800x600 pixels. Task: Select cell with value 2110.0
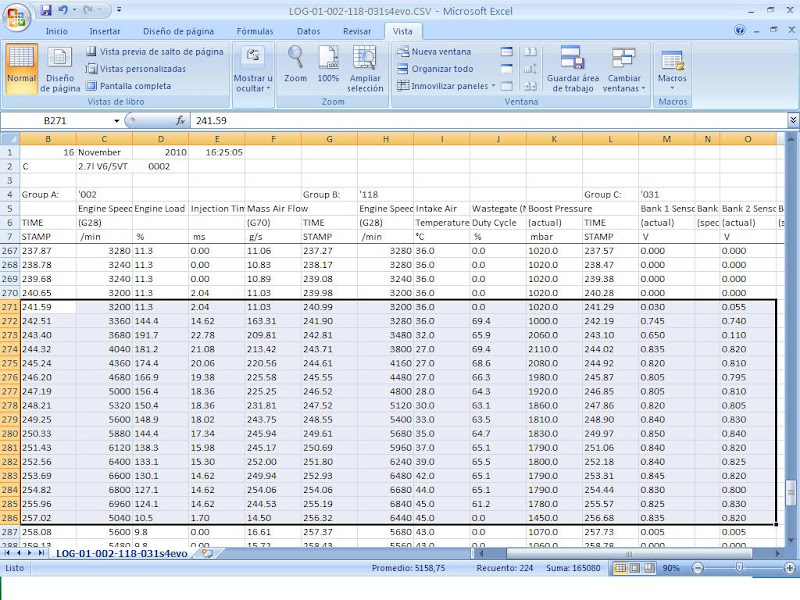click(554, 349)
